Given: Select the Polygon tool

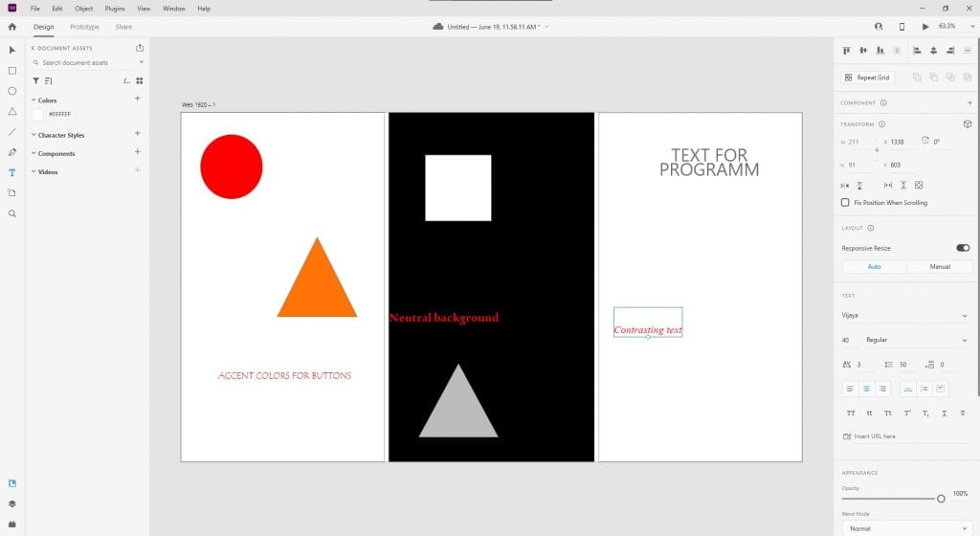Looking at the screenshot, I should click(12, 111).
